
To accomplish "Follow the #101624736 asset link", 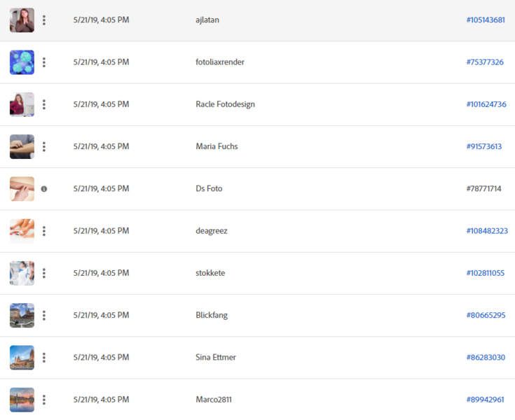I will pos(486,104).
